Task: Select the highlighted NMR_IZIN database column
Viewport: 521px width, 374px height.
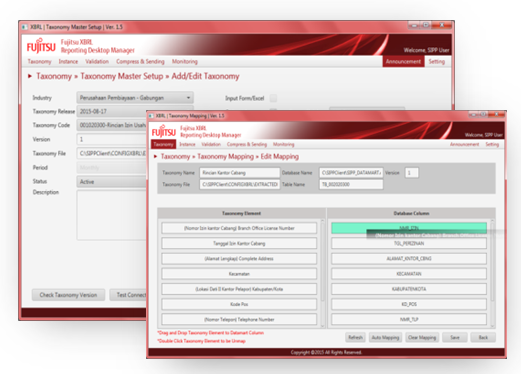Action: pos(409,228)
